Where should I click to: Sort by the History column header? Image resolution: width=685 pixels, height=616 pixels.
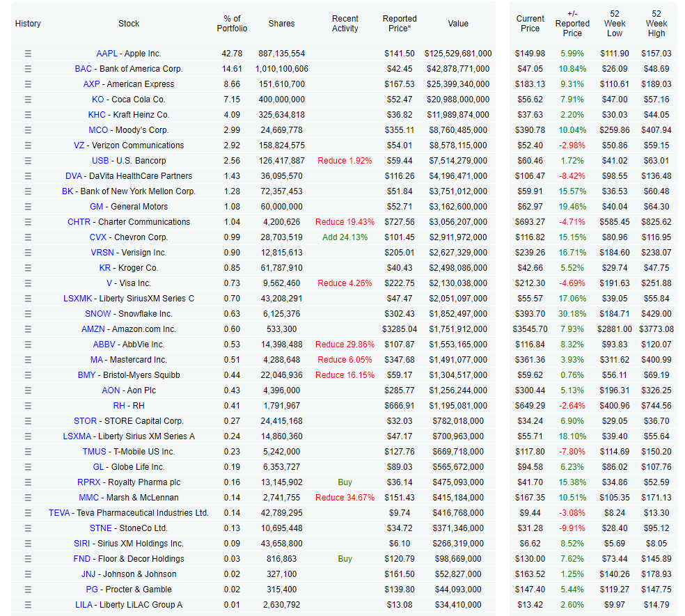[28, 24]
